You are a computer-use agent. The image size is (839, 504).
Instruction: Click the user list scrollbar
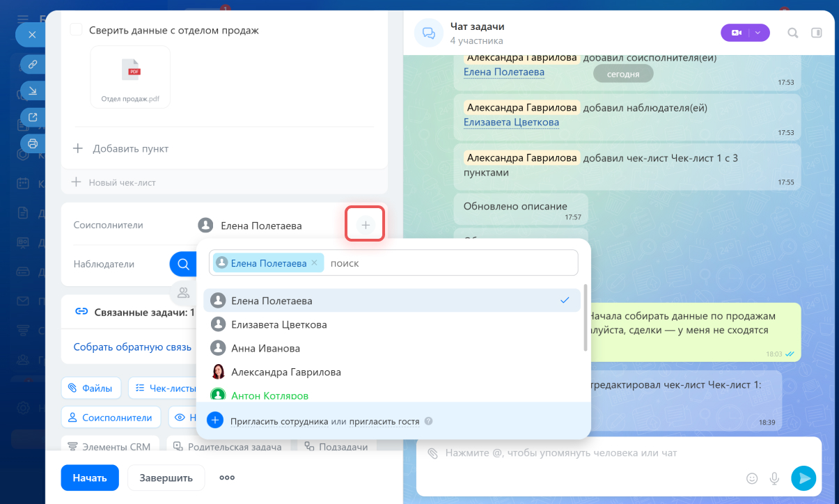click(x=585, y=317)
